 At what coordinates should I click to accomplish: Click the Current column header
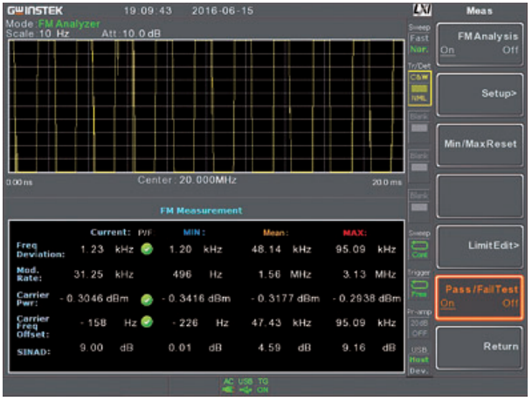pos(110,232)
